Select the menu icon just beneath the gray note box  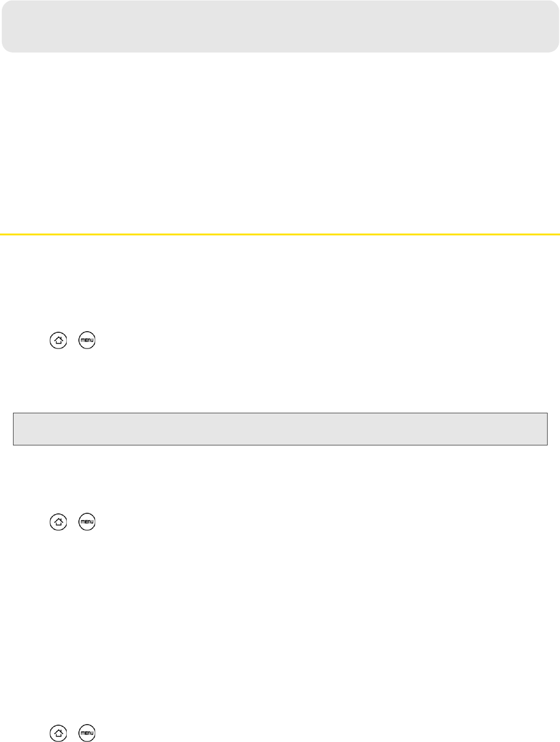[88, 521]
